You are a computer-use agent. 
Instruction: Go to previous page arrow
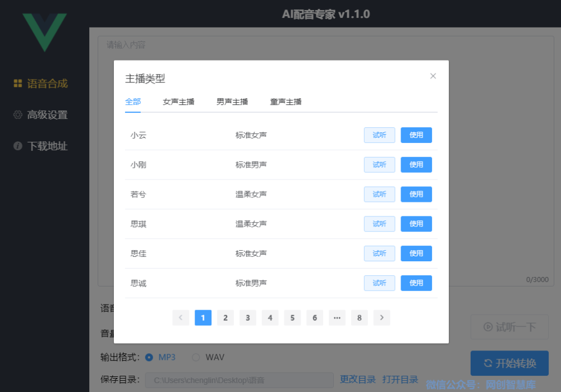point(181,317)
